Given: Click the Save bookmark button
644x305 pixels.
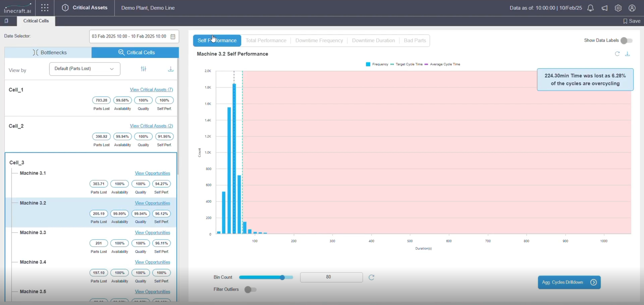Looking at the screenshot, I should point(631,21).
